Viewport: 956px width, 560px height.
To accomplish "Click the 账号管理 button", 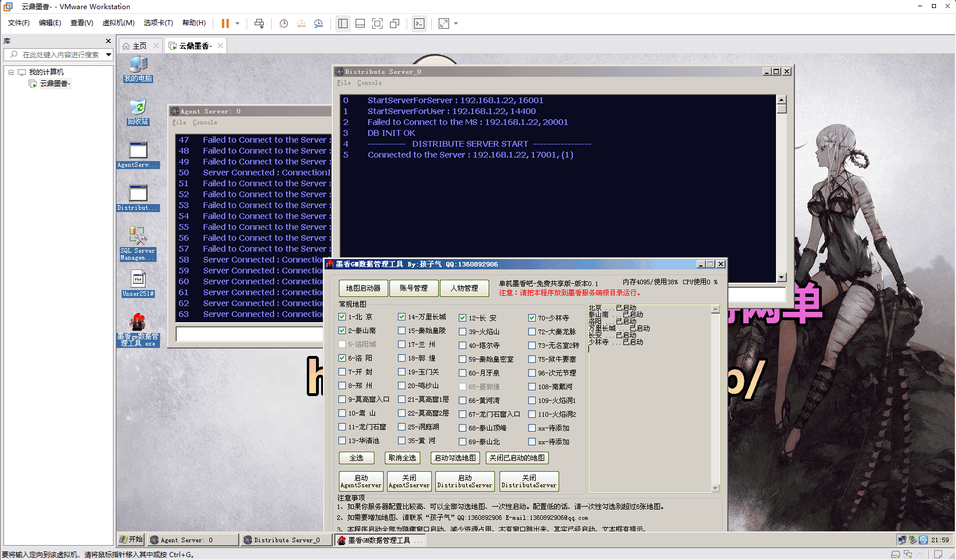I will tap(413, 288).
